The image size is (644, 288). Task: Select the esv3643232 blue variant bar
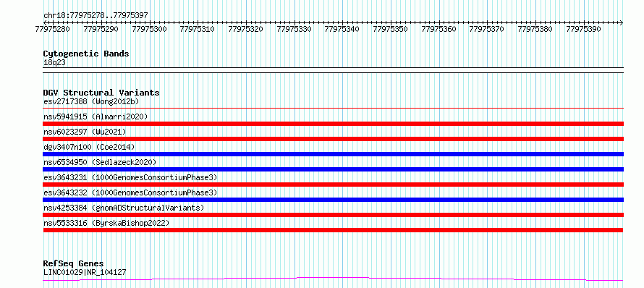point(333,200)
